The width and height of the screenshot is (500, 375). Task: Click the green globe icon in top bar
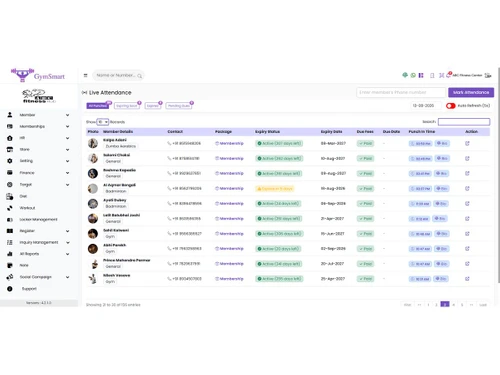coord(405,75)
